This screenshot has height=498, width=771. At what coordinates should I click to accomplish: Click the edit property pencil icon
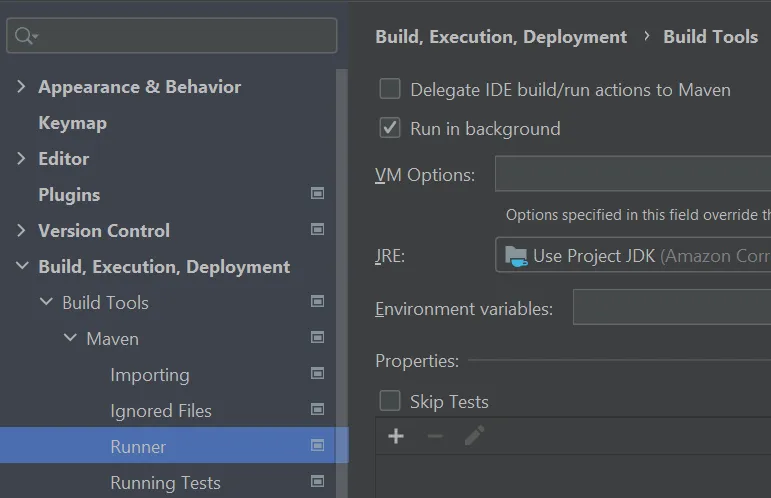[475, 436]
